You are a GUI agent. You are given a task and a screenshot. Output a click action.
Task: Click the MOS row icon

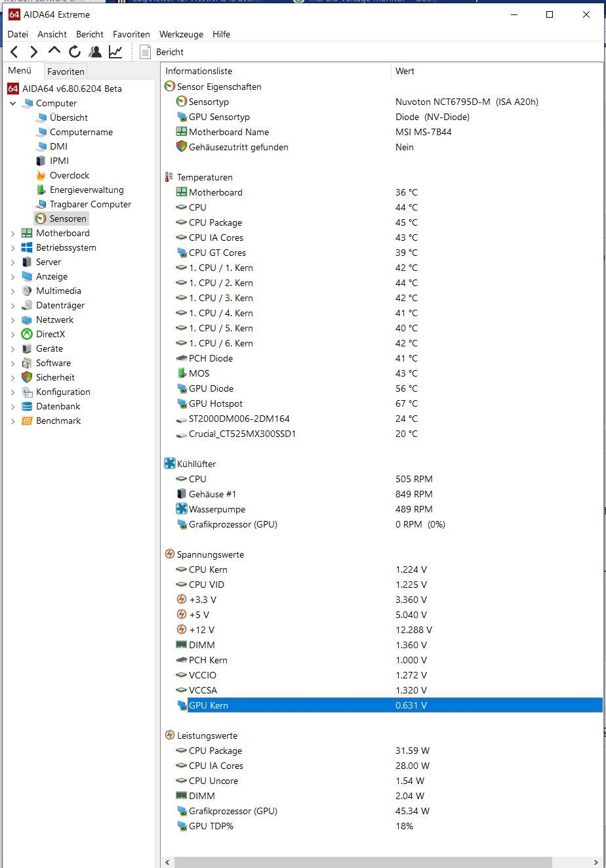click(x=182, y=373)
